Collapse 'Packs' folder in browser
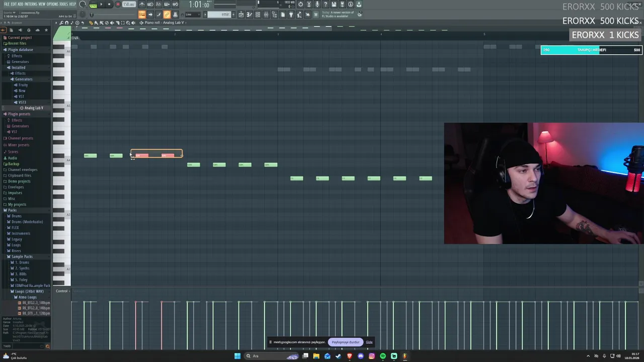This screenshot has height=362, width=644. coord(12,210)
